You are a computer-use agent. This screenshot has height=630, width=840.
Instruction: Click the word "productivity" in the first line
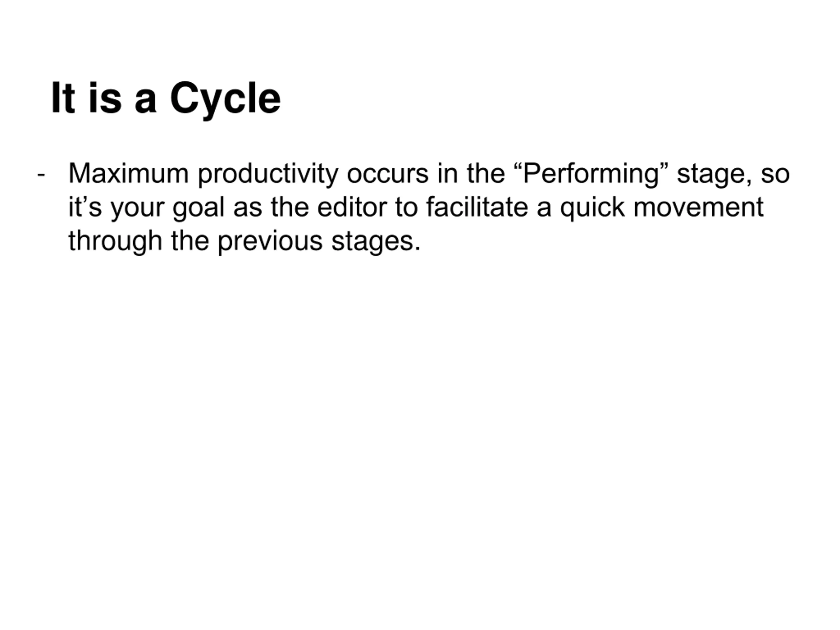tap(268, 175)
